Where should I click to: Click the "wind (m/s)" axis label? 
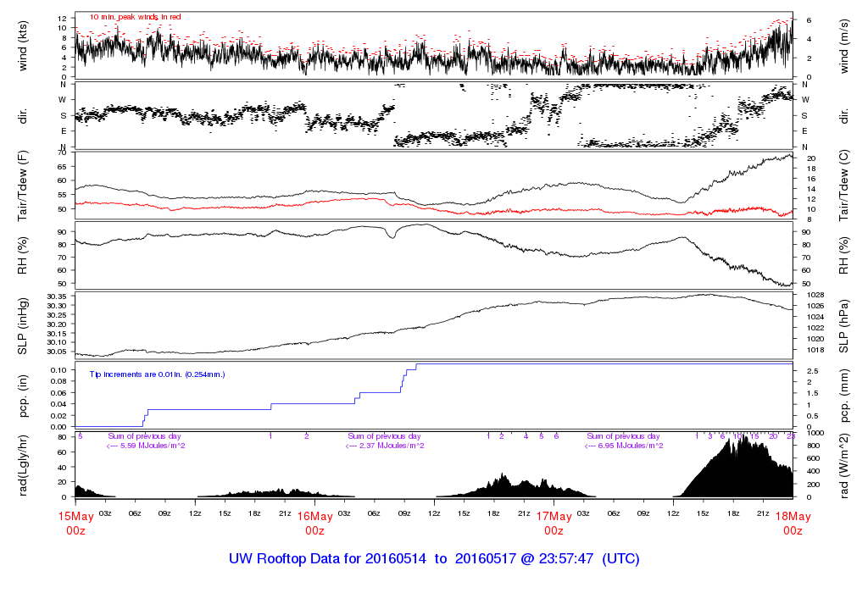pos(843,47)
